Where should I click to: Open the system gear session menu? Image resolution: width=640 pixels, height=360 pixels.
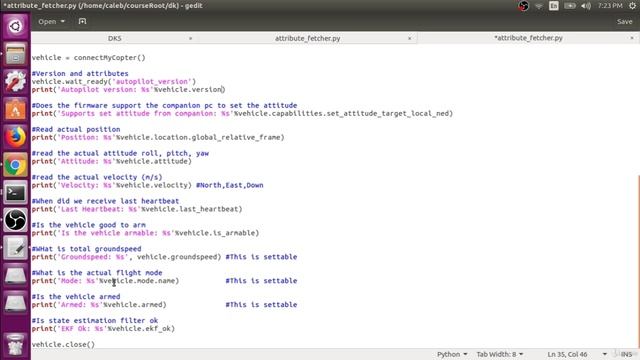click(x=632, y=6)
